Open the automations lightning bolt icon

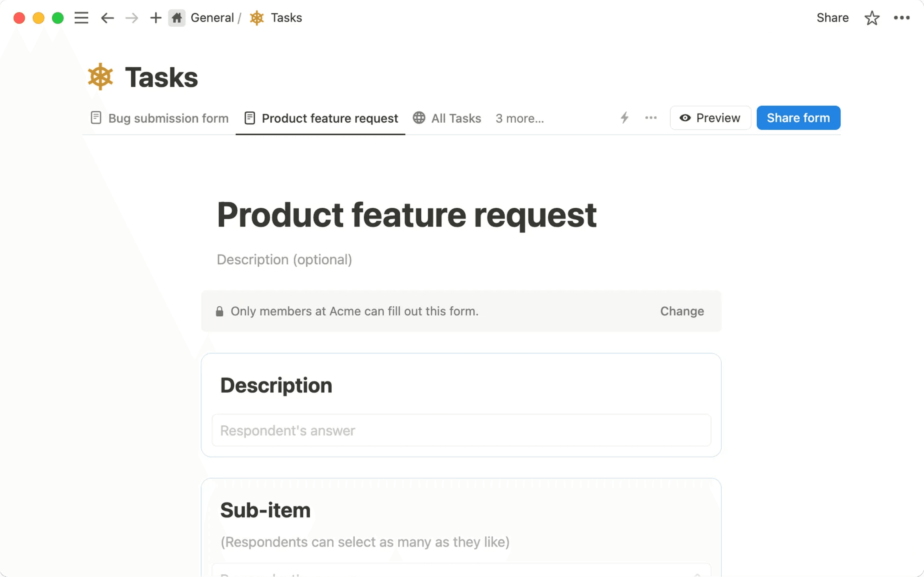point(624,117)
